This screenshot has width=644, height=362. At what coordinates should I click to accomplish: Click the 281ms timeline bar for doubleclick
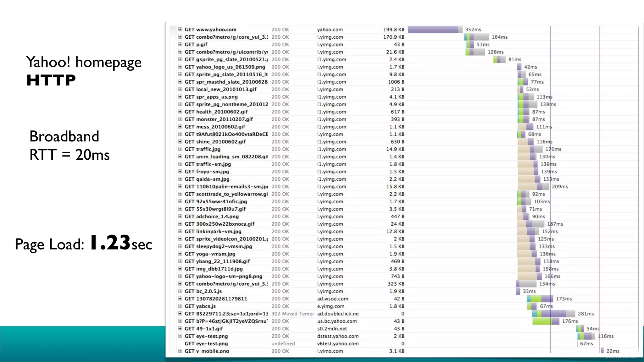[554, 314]
